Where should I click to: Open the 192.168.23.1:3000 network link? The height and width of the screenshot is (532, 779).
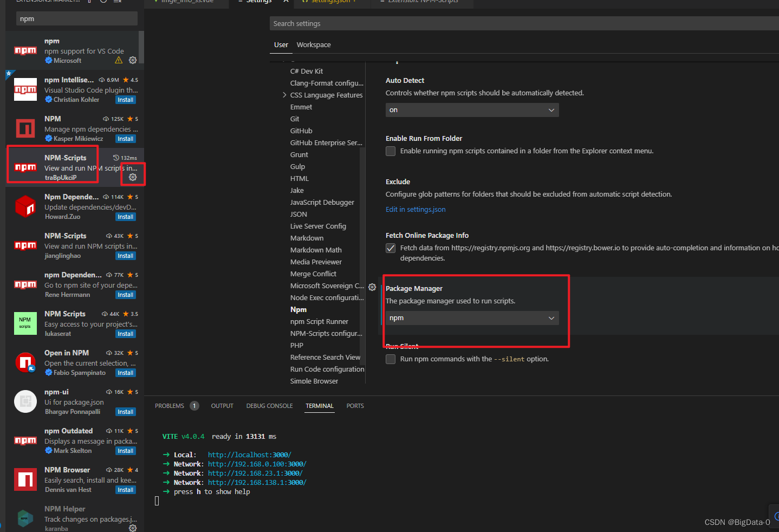point(255,473)
